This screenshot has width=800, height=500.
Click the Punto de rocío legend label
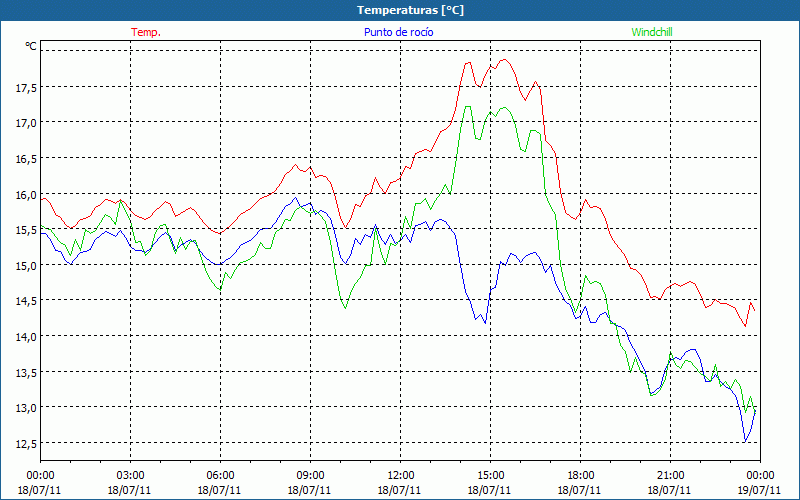[398, 32]
